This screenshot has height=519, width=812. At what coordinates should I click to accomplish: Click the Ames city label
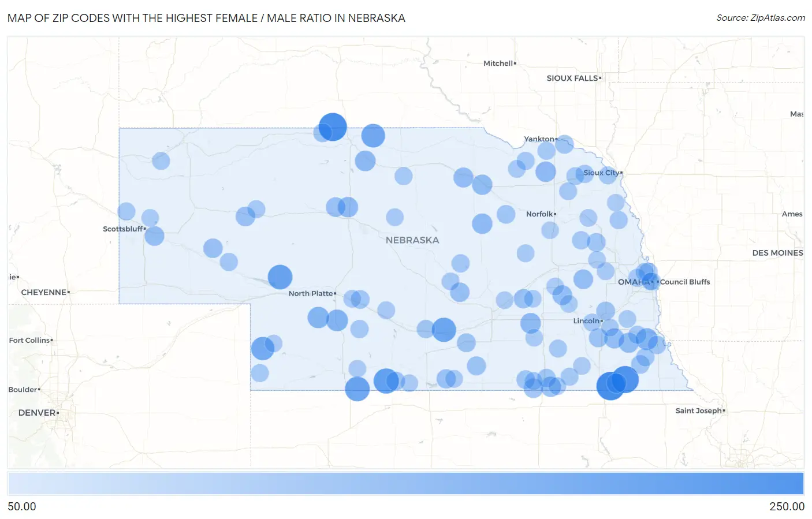(x=792, y=214)
